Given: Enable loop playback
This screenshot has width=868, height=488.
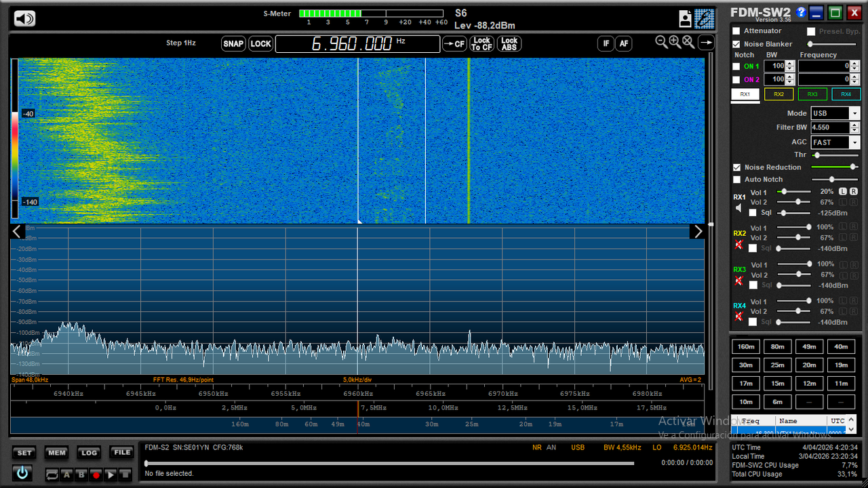Looking at the screenshot, I should [52, 475].
